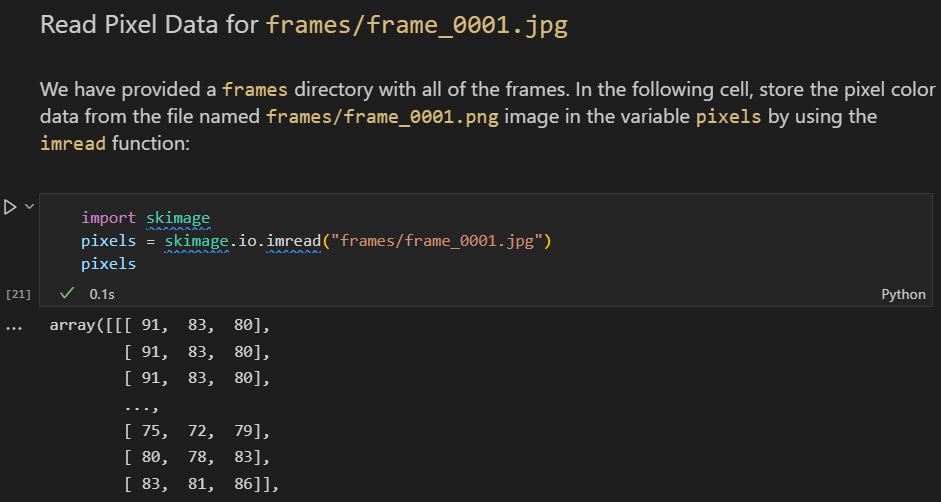Select the execution count [21] label
941x502 pixels.
click(x=18, y=294)
